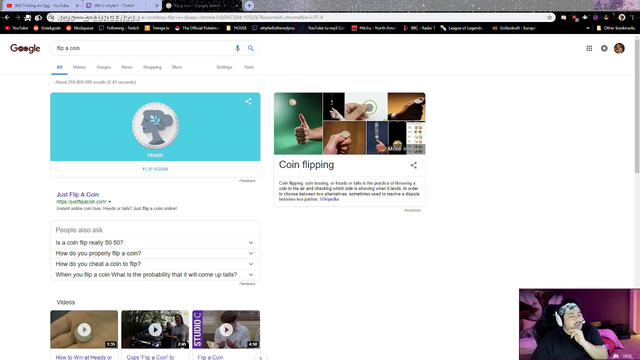Viewport: 640px width, 360px height.
Task: Open search Tools
Action: click(x=249, y=67)
